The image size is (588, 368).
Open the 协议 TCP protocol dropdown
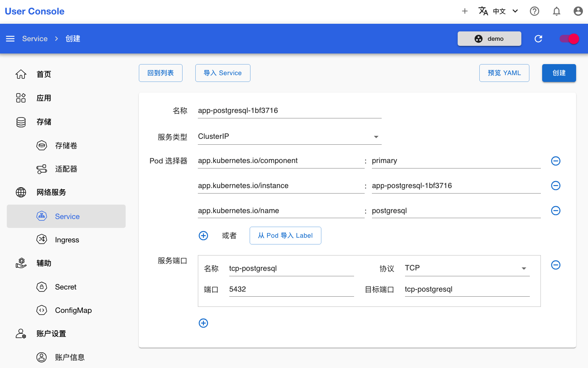[x=467, y=268]
